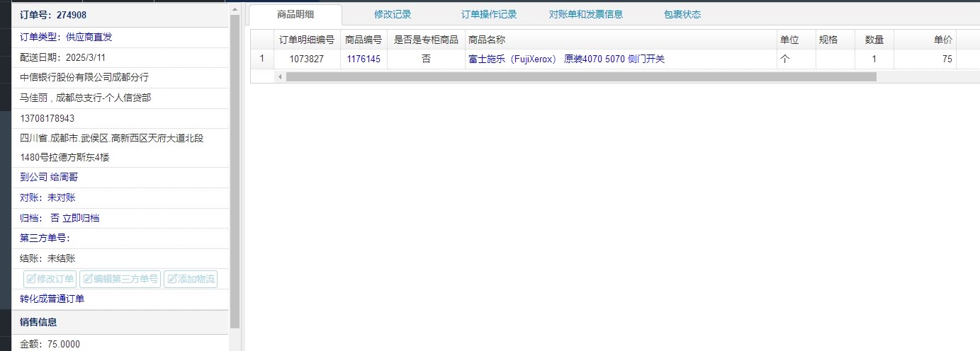Select row number 1 in table
This screenshot has width=980, height=351.
pos(262,59)
